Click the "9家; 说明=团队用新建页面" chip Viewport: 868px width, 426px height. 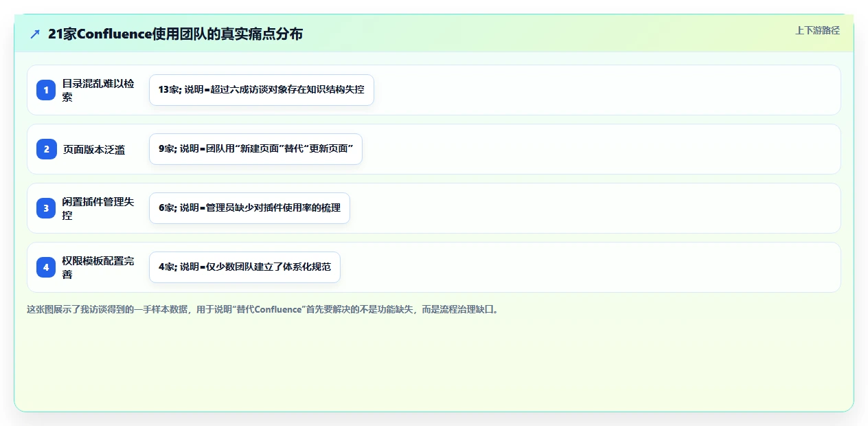(x=255, y=149)
